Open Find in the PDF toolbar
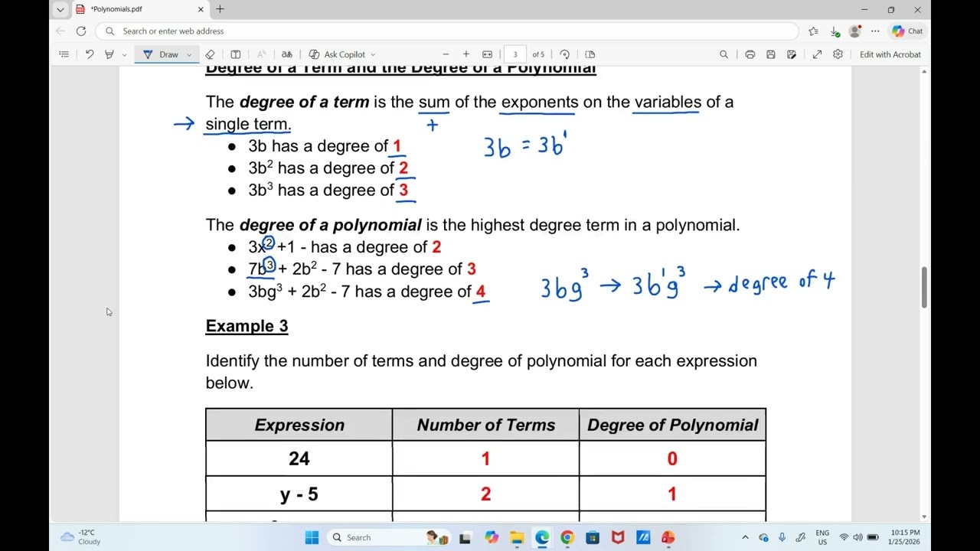This screenshot has width=980, height=551. click(724, 54)
